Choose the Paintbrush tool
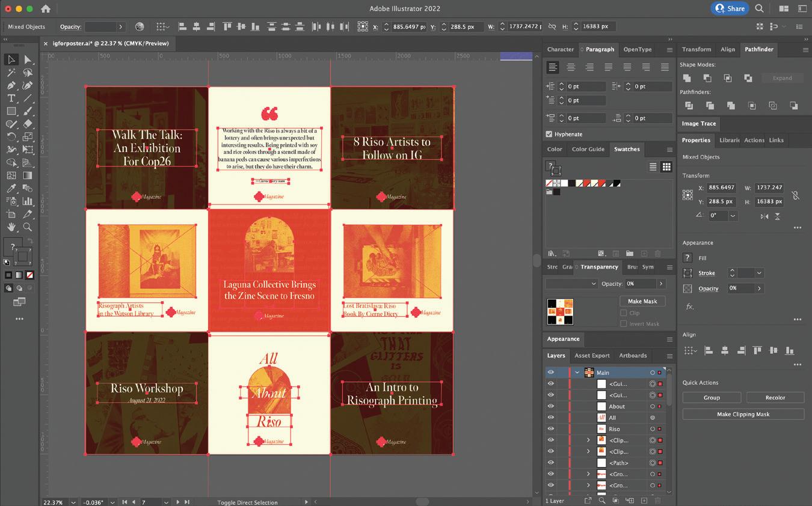 click(28, 111)
